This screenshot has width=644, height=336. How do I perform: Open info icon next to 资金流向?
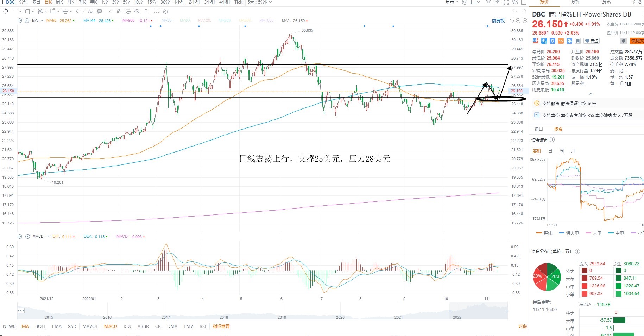(x=552, y=140)
